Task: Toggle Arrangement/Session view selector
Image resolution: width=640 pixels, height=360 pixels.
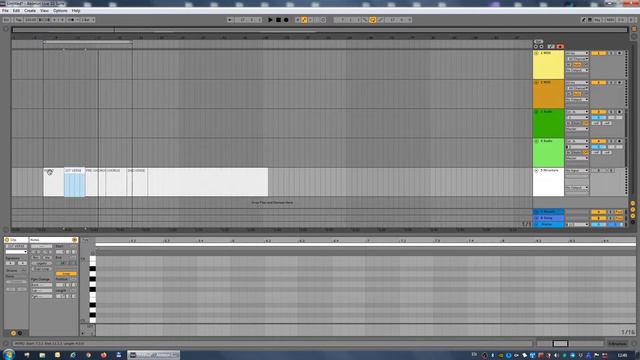Action: pos(634,29)
